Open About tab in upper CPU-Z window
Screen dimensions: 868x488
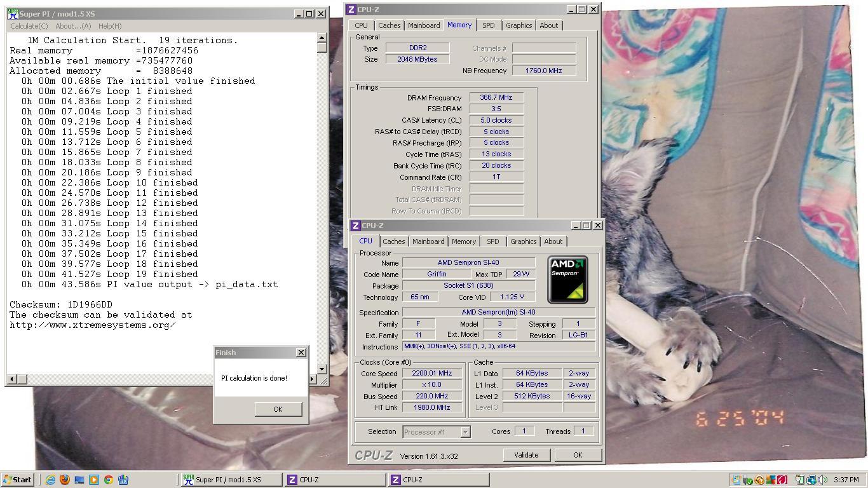548,25
